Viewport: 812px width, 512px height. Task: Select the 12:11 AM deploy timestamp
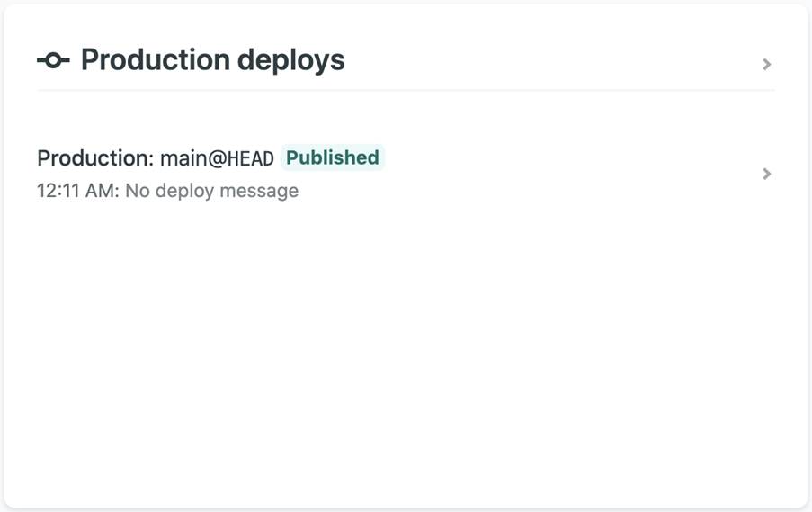tap(77, 191)
